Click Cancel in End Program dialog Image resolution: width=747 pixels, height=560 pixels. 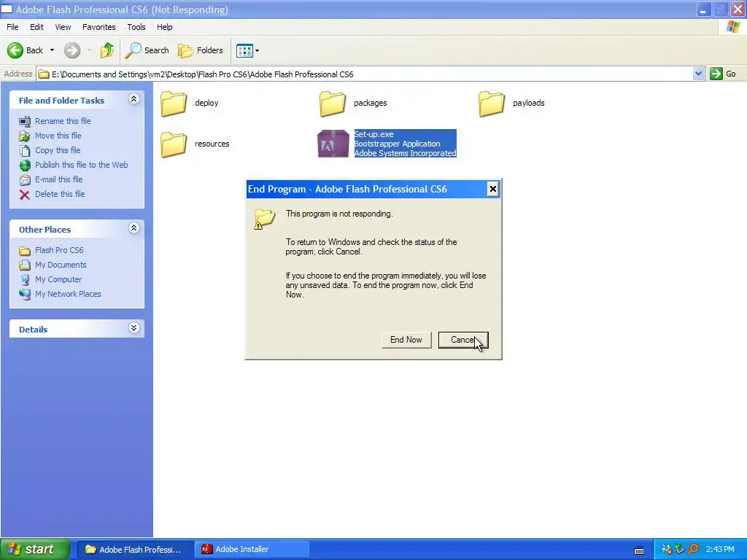[463, 340]
